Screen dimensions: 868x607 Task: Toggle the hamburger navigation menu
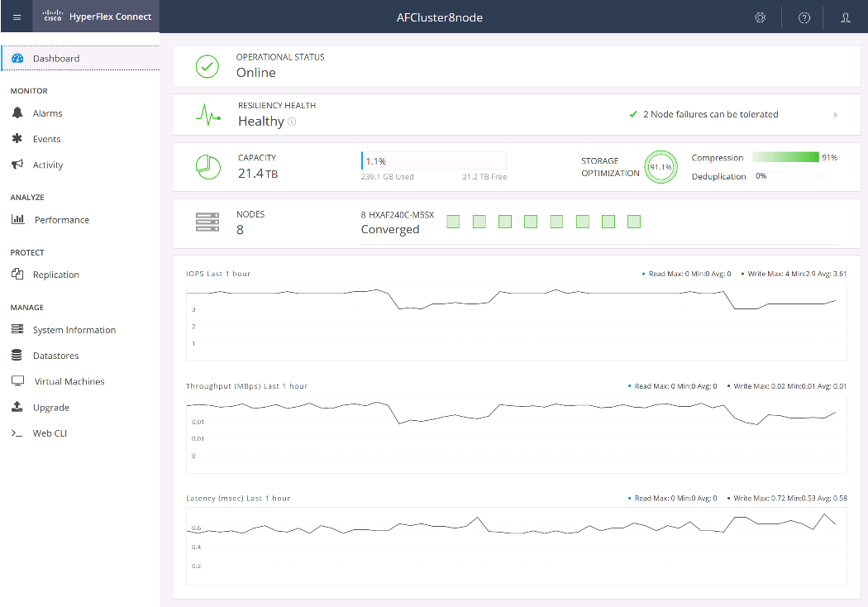coord(17,17)
